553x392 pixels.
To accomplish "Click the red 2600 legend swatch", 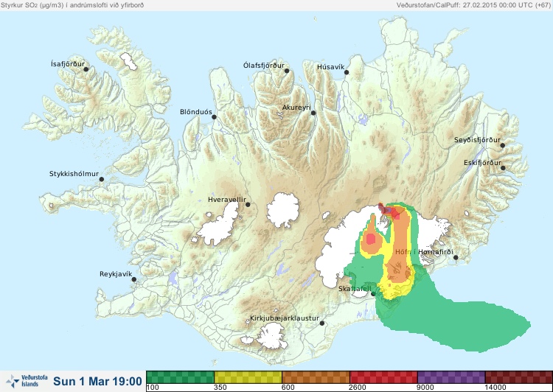I will 383,377.
